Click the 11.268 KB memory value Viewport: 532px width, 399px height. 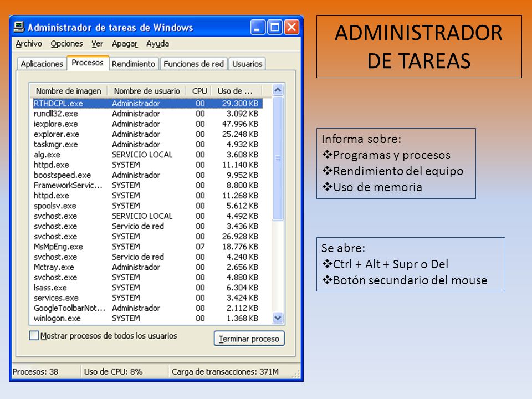click(x=240, y=196)
